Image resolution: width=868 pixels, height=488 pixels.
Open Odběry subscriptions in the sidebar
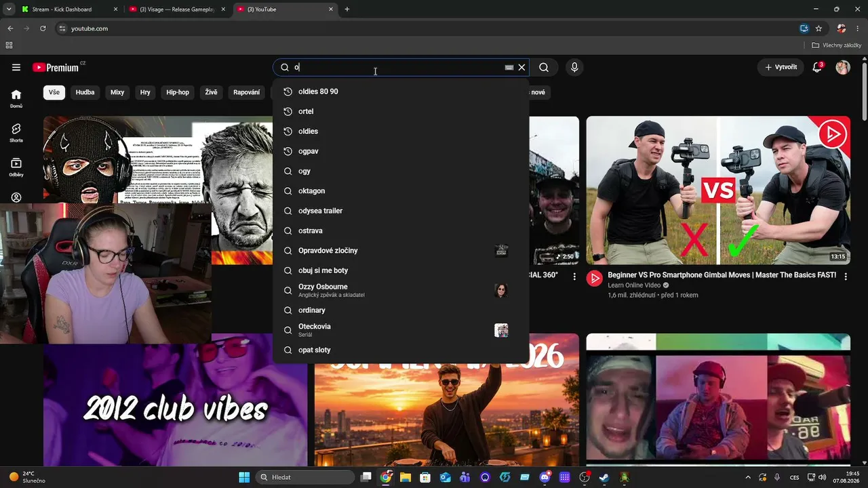click(16, 167)
